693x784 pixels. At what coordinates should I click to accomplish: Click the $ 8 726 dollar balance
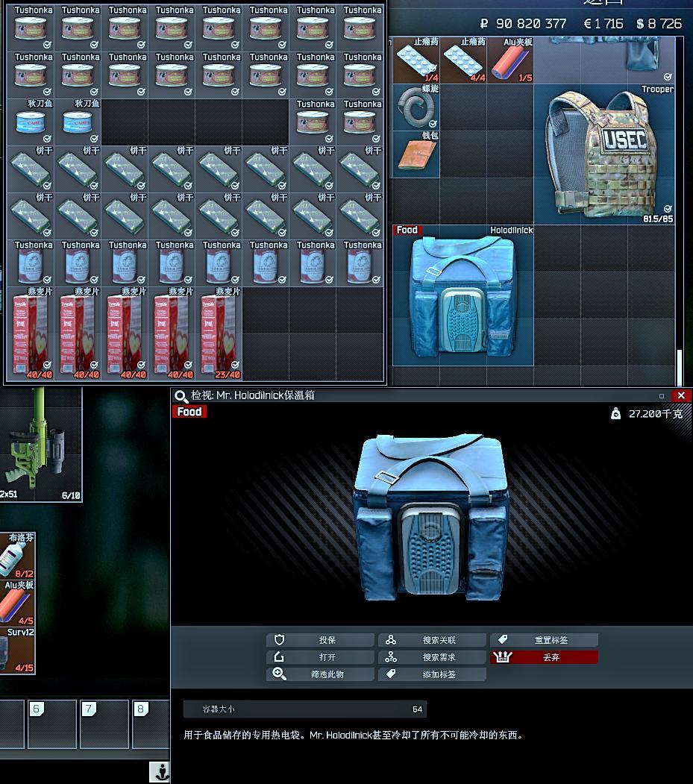[659, 24]
